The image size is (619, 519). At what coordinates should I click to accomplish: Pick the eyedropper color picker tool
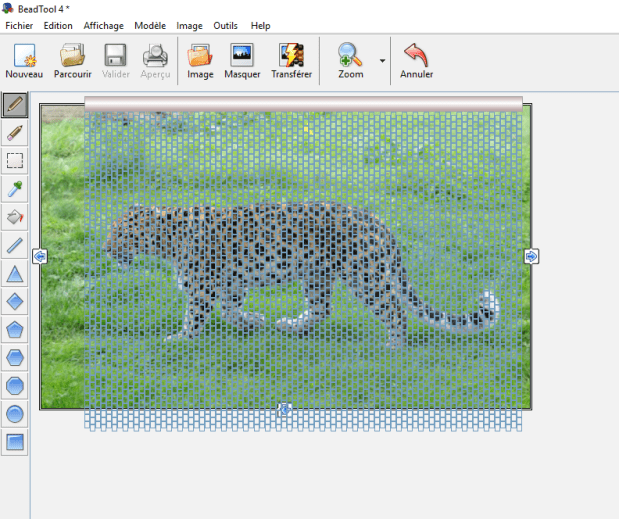tap(15, 188)
